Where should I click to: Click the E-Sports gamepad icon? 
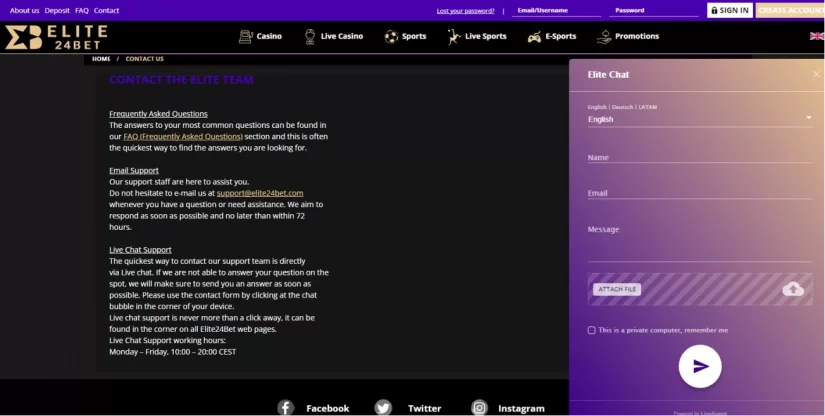(534, 37)
